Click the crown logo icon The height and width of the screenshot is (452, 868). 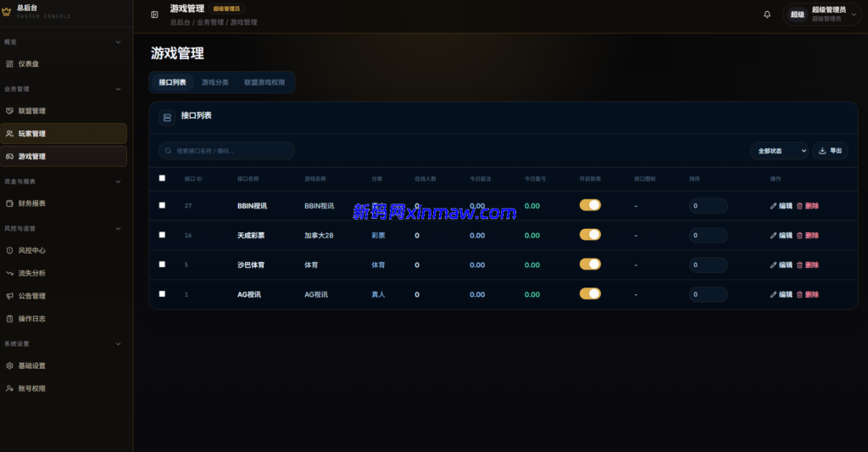pos(7,12)
